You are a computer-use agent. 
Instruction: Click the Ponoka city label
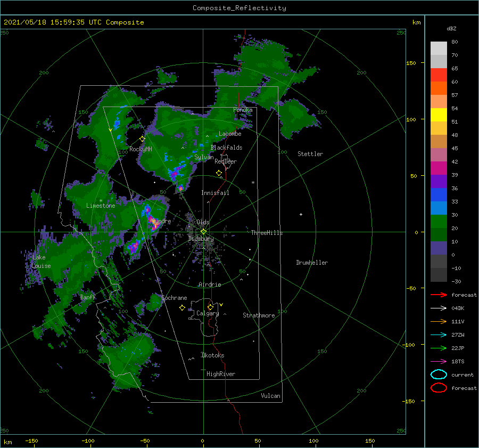pyautogui.click(x=243, y=110)
